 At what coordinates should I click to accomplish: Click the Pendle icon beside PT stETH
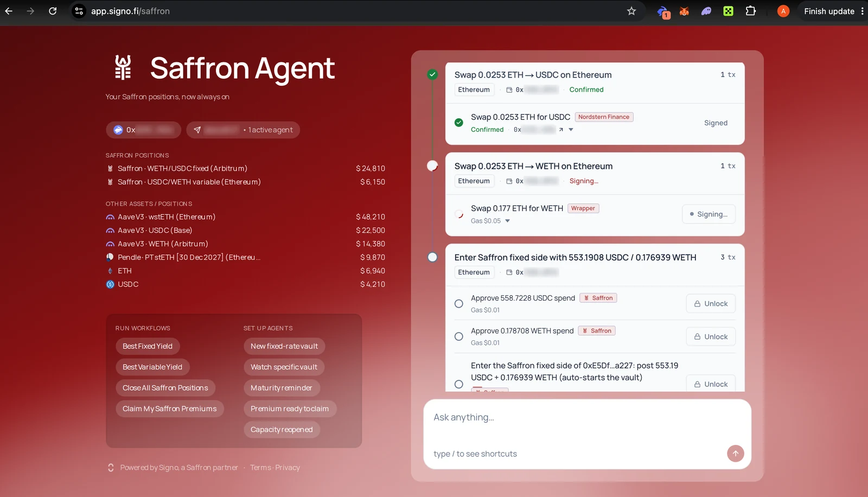[x=110, y=257]
